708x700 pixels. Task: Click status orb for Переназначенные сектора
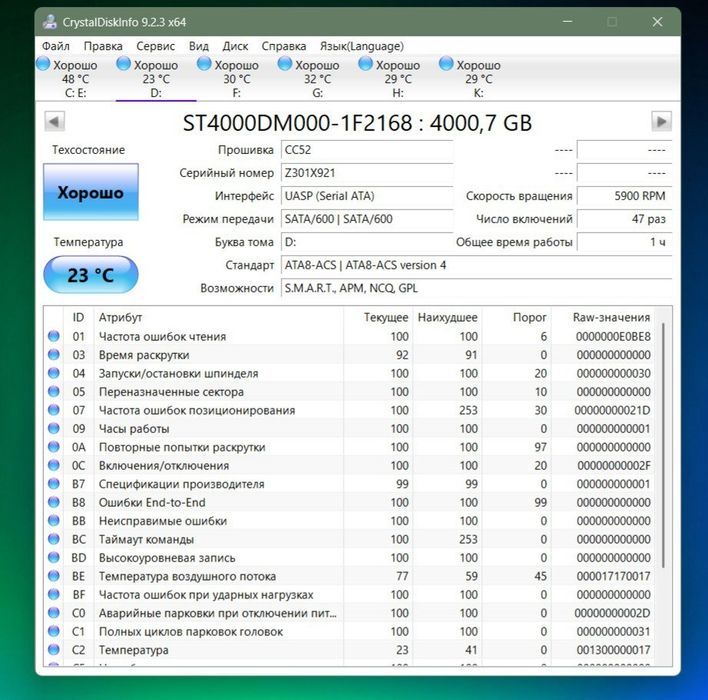(54, 391)
